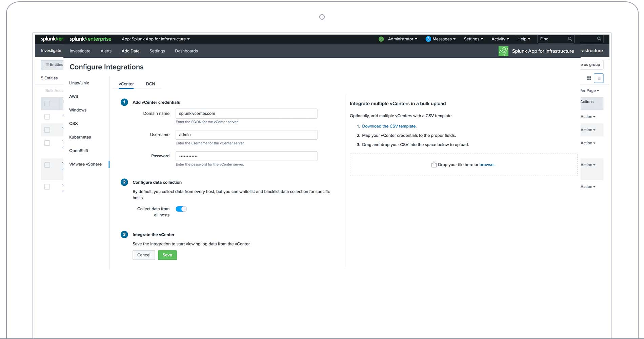Click the Domain name input field
This screenshot has width=644, height=339.
[x=246, y=114]
